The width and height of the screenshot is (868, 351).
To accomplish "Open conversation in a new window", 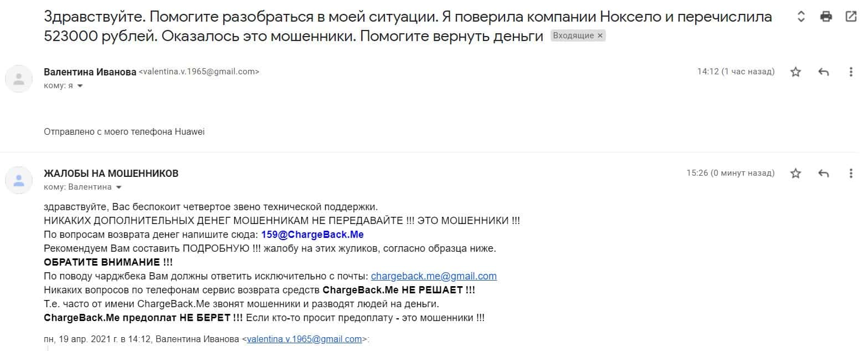I will [x=851, y=17].
